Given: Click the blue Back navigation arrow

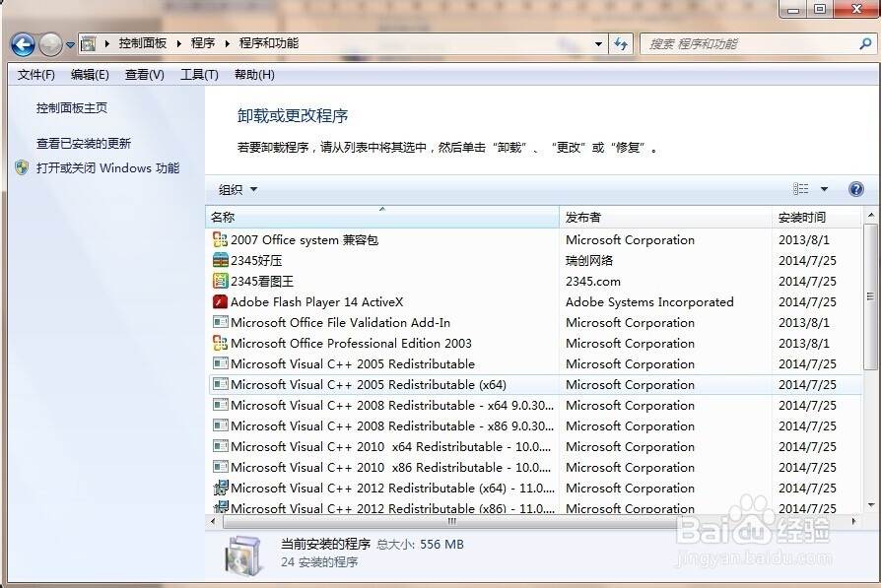Looking at the screenshot, I should 23,44.
